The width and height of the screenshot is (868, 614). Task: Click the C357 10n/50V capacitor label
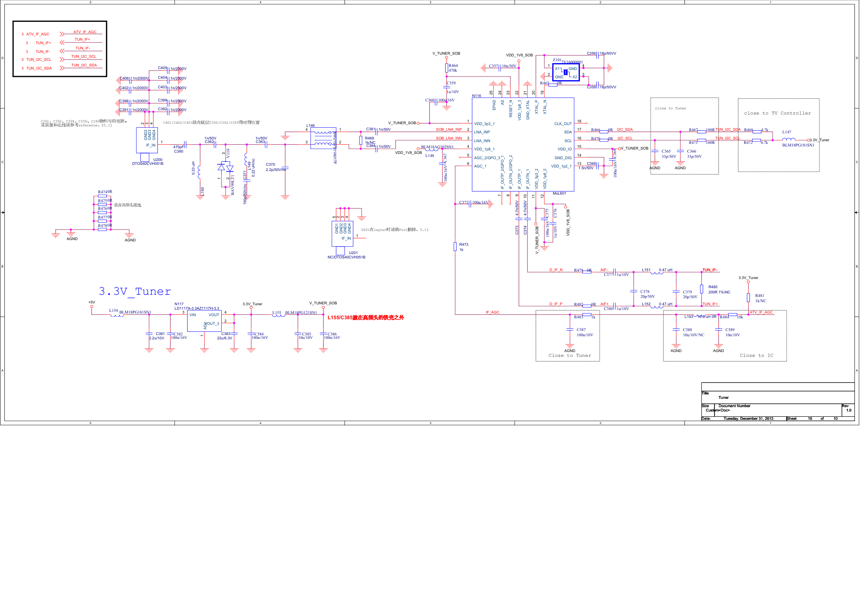[x=502, y=66]
